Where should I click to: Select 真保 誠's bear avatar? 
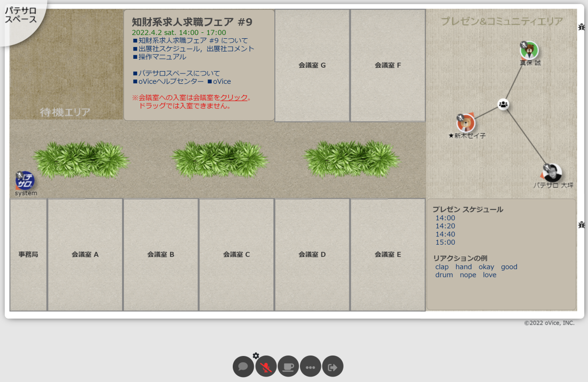529,50
